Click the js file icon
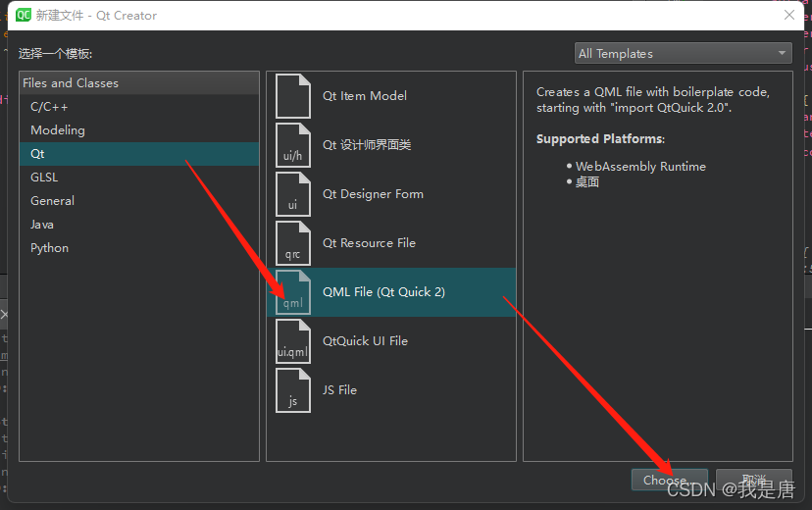 click(293, 390)
